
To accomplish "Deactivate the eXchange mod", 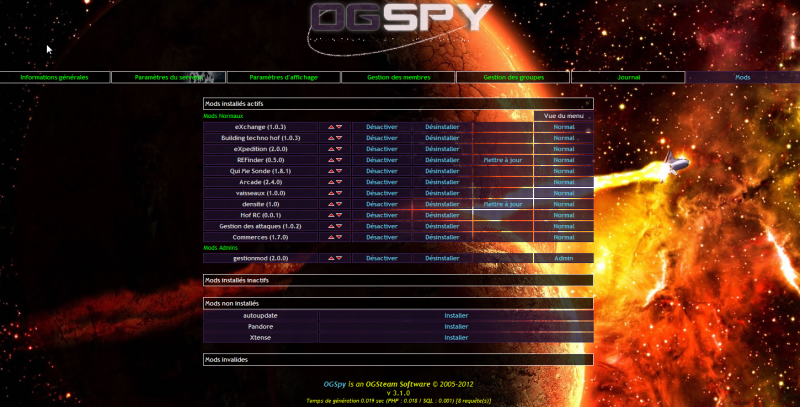I will tap(382, 127).
